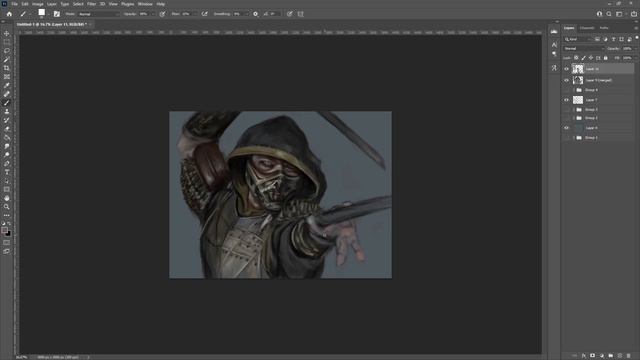The image size is (640, 360).
Task: Go to Home screen icon
Action: [x=9, y=14]
